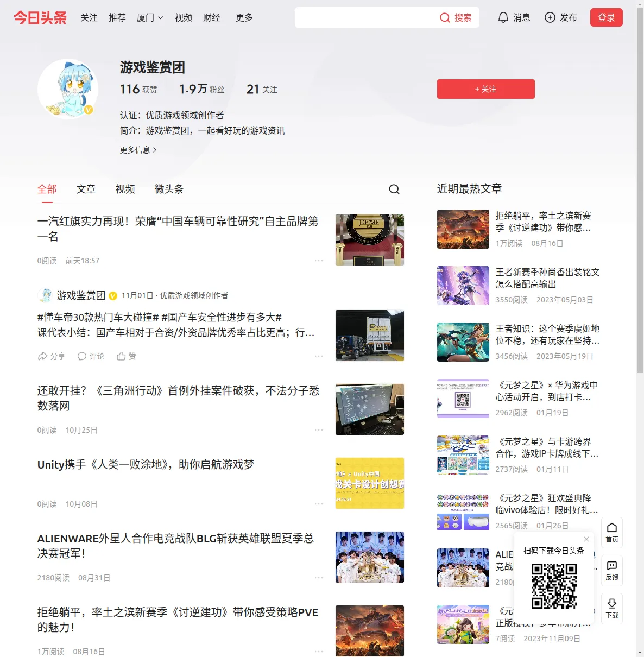Screen dimensions: 644x657
Task: Switch to the 微头条 tab
Action: [169, 189]
